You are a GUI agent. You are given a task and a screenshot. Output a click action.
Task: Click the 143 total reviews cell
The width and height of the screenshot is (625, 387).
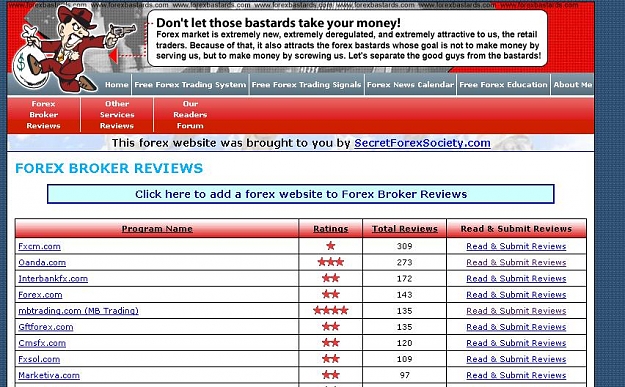[405, 295]
